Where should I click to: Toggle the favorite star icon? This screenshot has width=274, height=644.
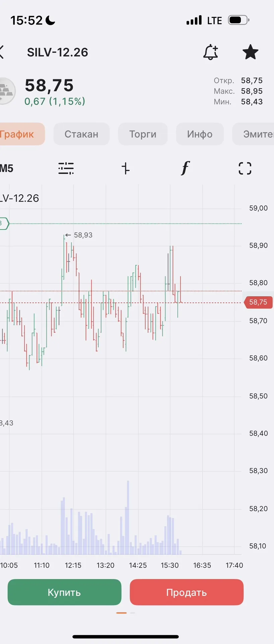[x=250, y=52]
